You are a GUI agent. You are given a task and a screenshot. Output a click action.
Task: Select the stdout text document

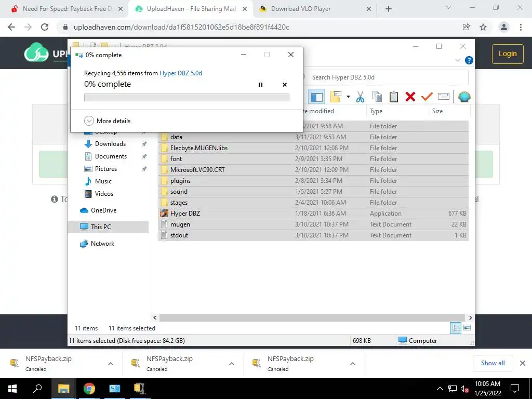(313, 235)
